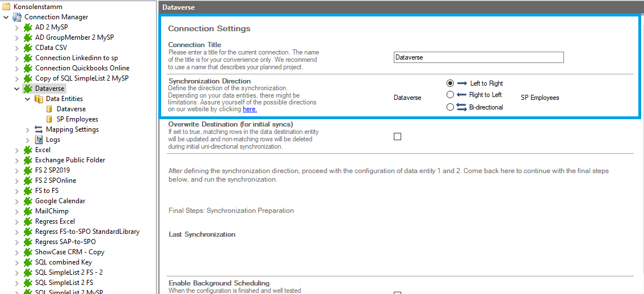Open the ShowCase CRM - Copy connection

tap(69, 252)
